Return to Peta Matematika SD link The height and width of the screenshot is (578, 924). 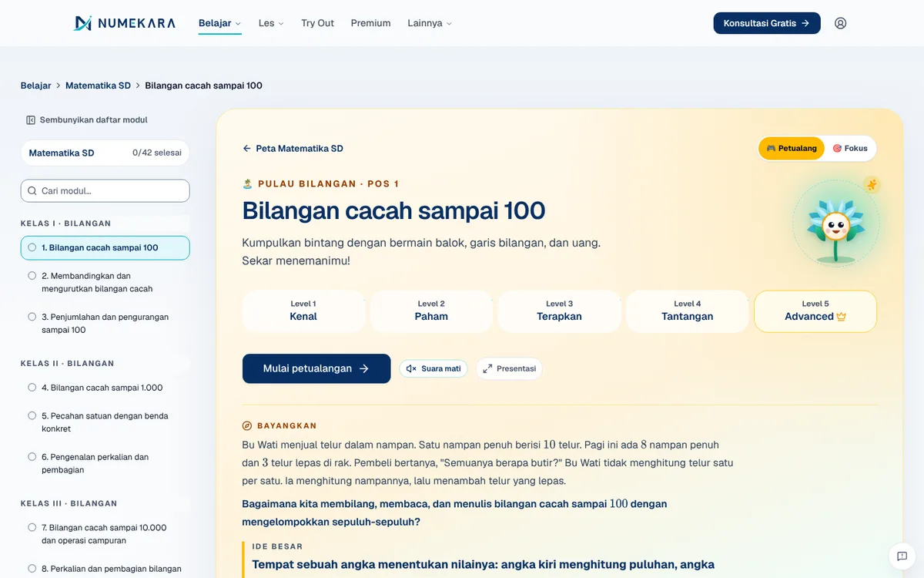click(293, 149)
